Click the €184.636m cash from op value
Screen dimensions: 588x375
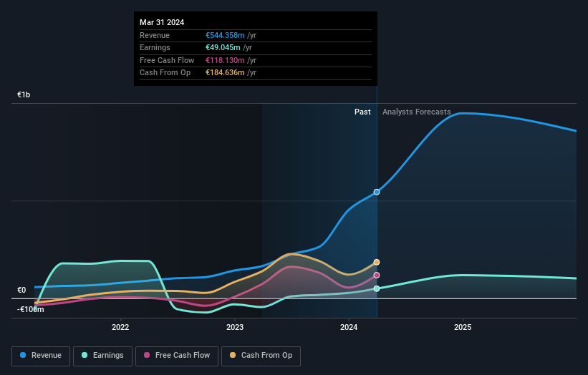pos(225,73)
